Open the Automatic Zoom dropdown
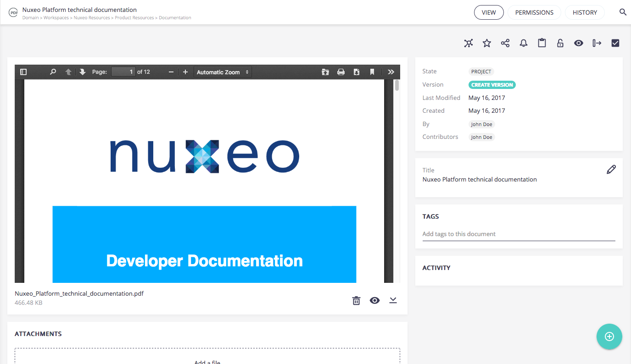 (223, 72)
